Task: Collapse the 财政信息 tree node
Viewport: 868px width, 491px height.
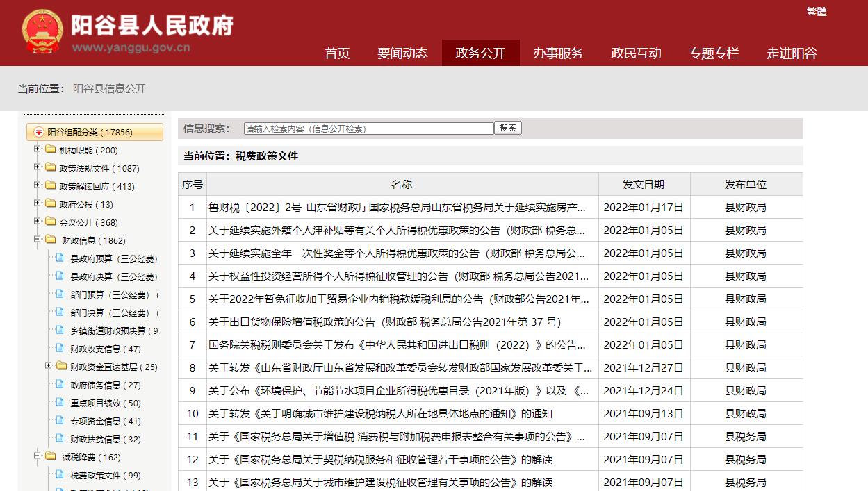Action: pos(38,240)
